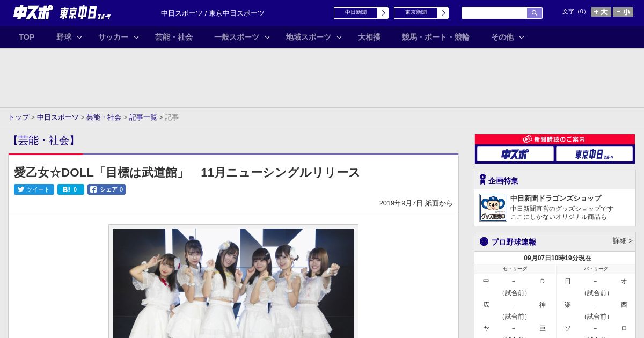Click the 芸能・社会 breadcrumb link
644x338 pixels.
coord(104,117)
